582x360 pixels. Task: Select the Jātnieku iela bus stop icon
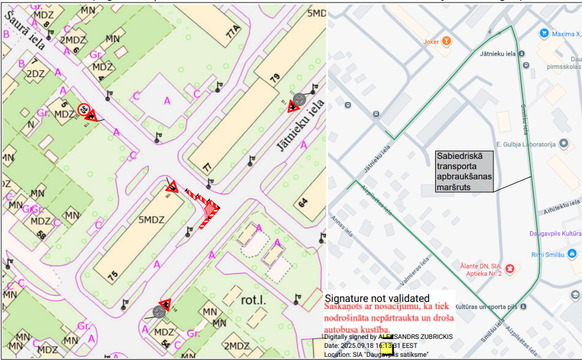click(x=521, y=53)
